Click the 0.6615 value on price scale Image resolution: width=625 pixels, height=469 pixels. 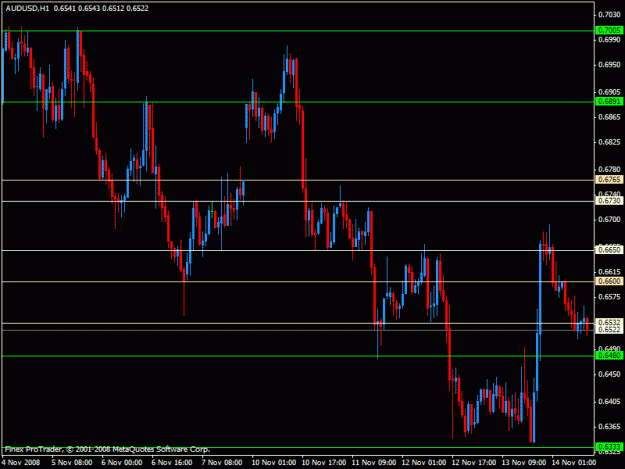click(x=609, y=272)
